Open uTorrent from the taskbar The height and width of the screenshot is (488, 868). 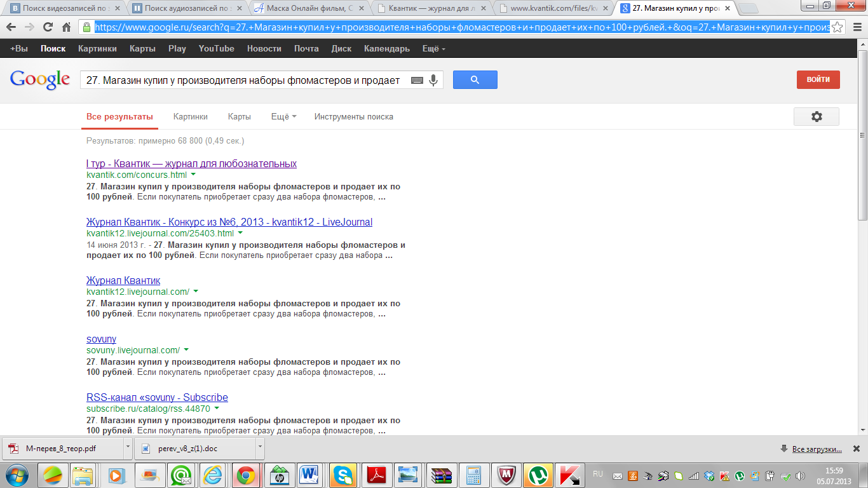[539, 475]
